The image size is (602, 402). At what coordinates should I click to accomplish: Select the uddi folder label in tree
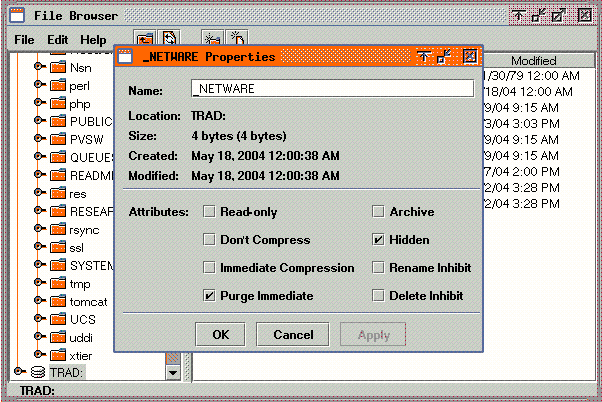pos(81,337)
